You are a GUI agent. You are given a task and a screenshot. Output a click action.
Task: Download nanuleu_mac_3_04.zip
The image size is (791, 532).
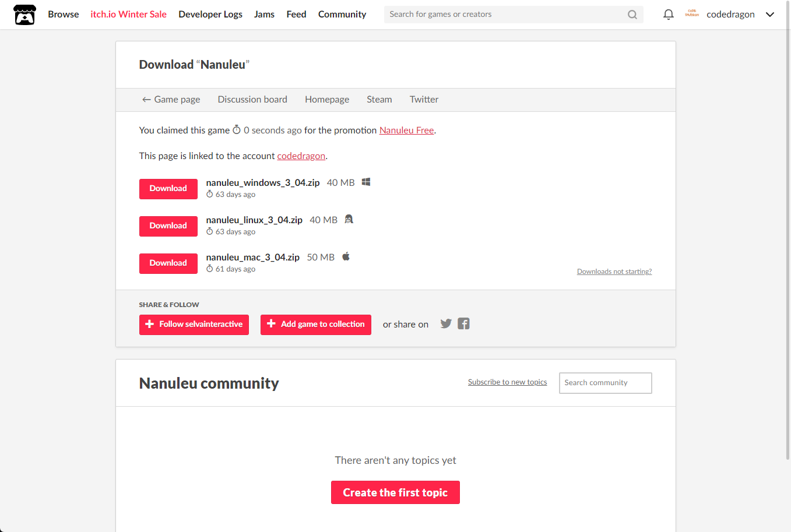click(x=168, y=263)
